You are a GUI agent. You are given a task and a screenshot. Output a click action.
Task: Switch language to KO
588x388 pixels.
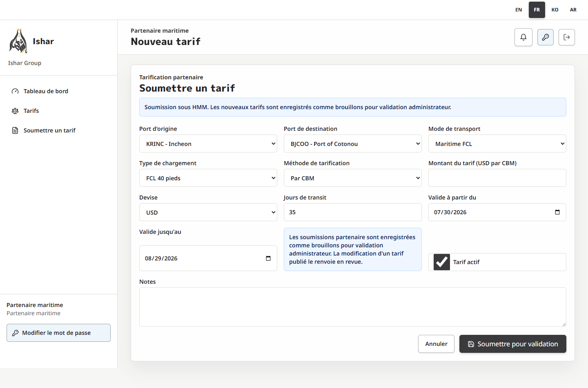coord(555,10)
